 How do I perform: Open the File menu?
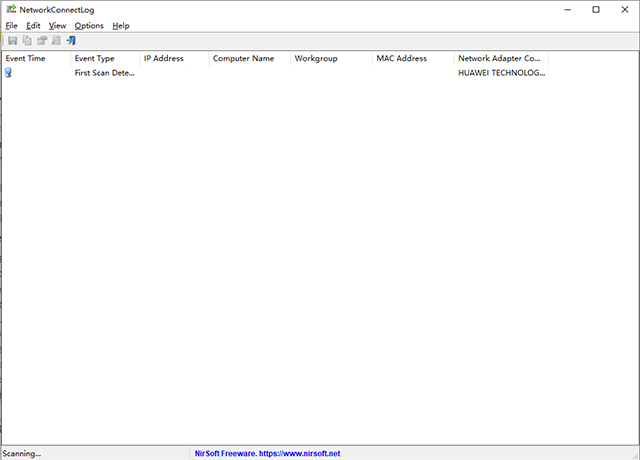(x=12, y=25)
